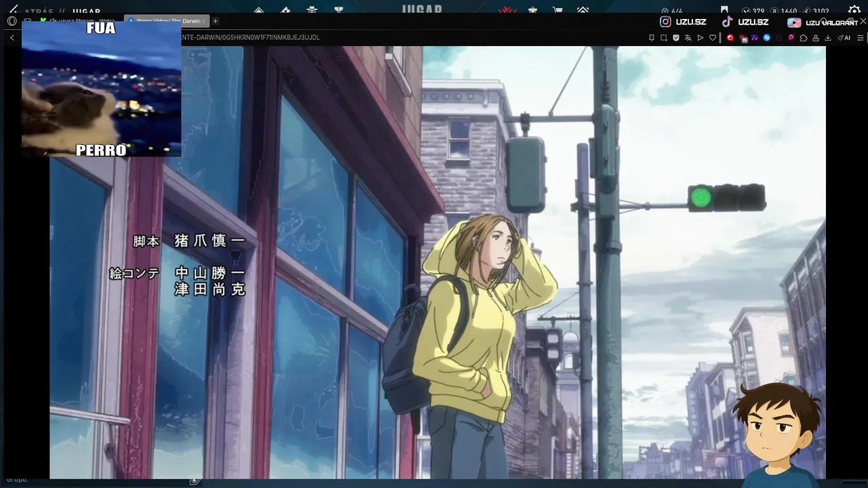Click the red spiky emblem in game bar
Screen dimensions: 868x488
(507, 10)
